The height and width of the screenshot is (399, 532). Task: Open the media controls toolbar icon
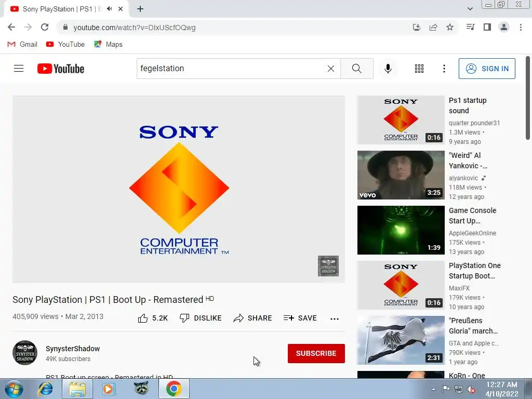tap(470, 27)
